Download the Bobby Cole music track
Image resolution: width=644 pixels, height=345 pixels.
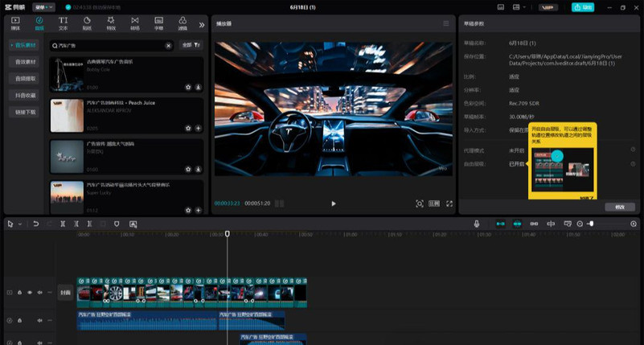coord(198,87)
